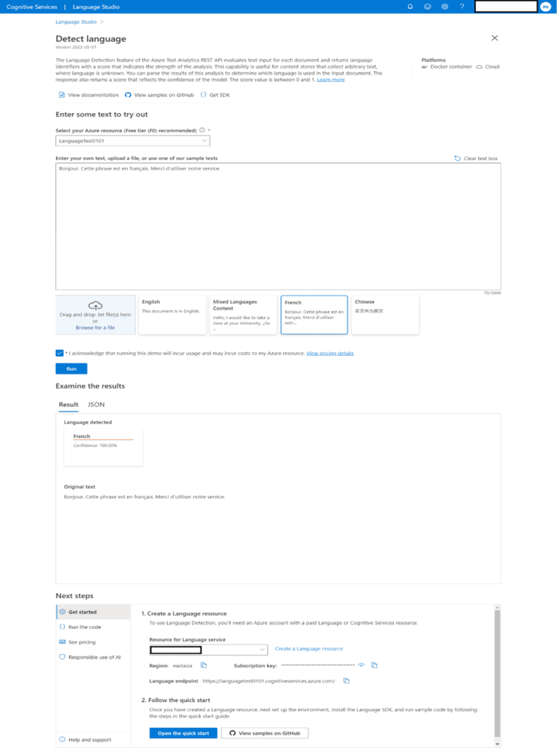
Task: Click Cognitive Services in the header
Action: 32,7
